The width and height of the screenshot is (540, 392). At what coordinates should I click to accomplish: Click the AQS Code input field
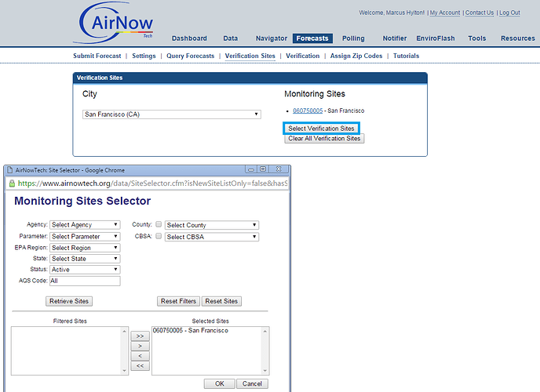click(x=85, y=281)
